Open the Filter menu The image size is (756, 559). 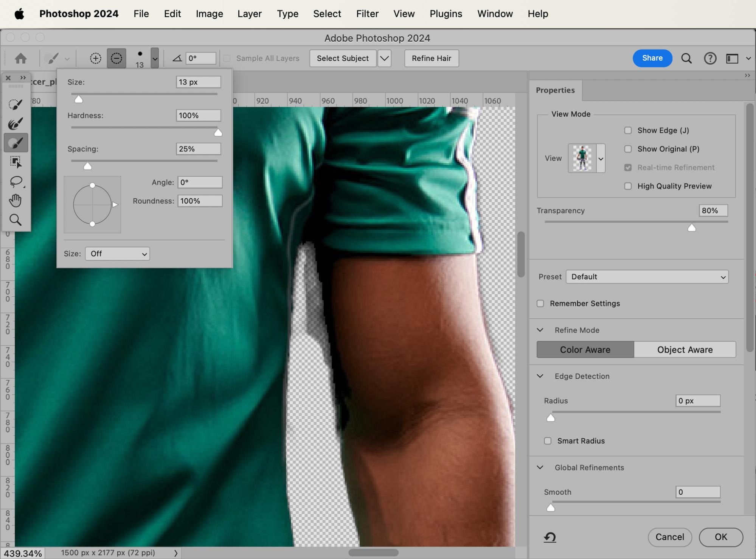click(x=367, y=14)
